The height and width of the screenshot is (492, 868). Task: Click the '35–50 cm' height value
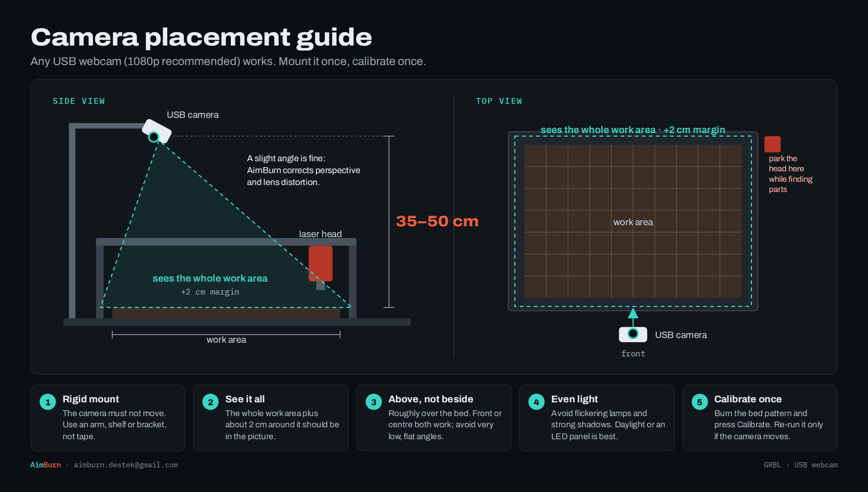coord(437,221)
